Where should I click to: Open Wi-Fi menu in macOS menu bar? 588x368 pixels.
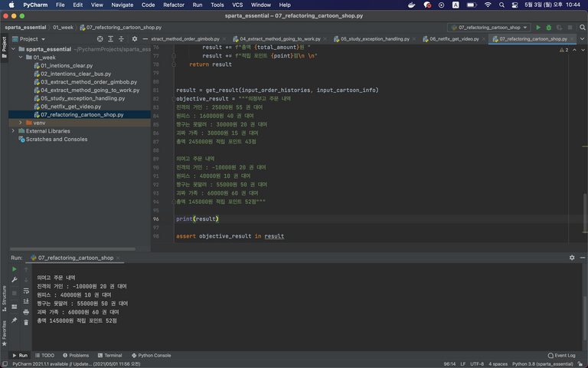click(x=488, y=5)
